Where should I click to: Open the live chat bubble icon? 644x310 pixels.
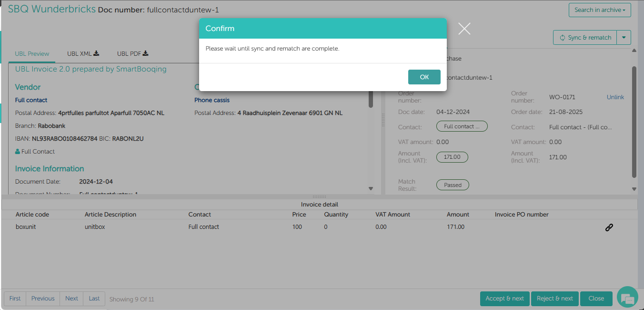pyautogui.click(x=627, y=298)
